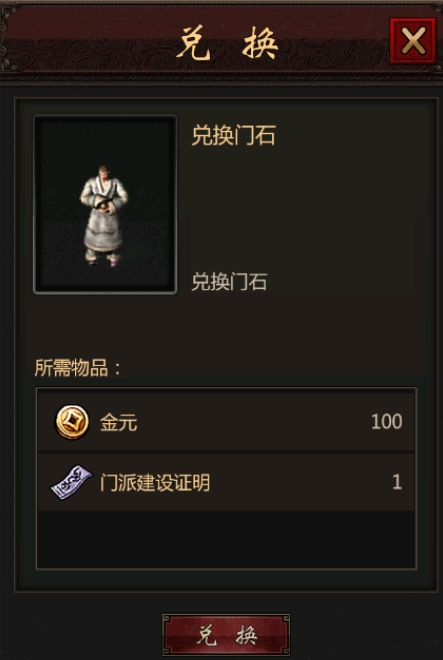Viewport: 443px width, 660px height.
Task: Click the 兑换门石 heading beside the portrait
Action: (x=234, y=136)
